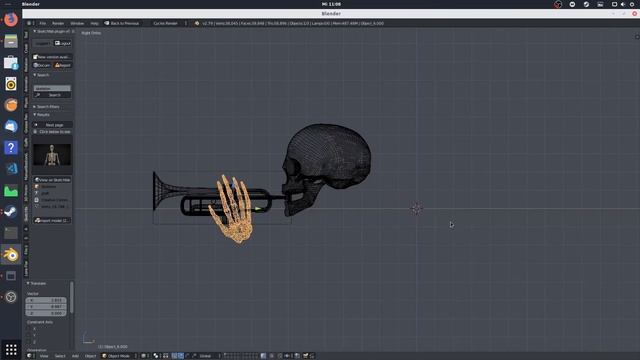Click the New version available button
This screenshot has width=640, height=360.
point(52,57)
